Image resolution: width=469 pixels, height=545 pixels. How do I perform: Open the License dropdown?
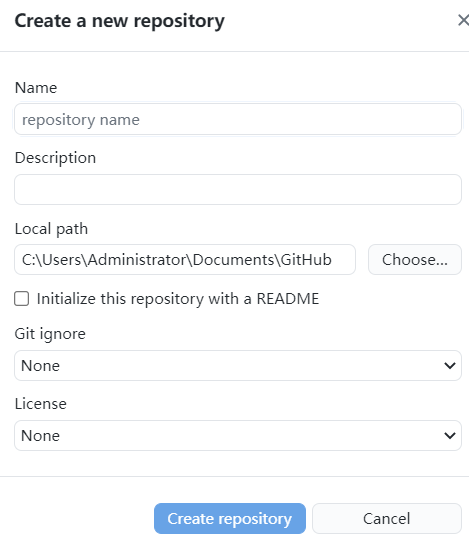click(x=238, y=436)
